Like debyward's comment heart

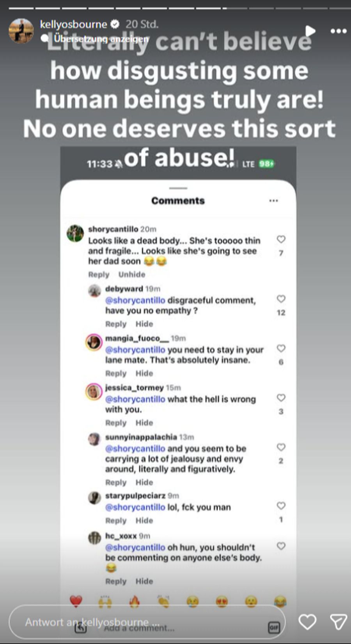pos(281,299)
